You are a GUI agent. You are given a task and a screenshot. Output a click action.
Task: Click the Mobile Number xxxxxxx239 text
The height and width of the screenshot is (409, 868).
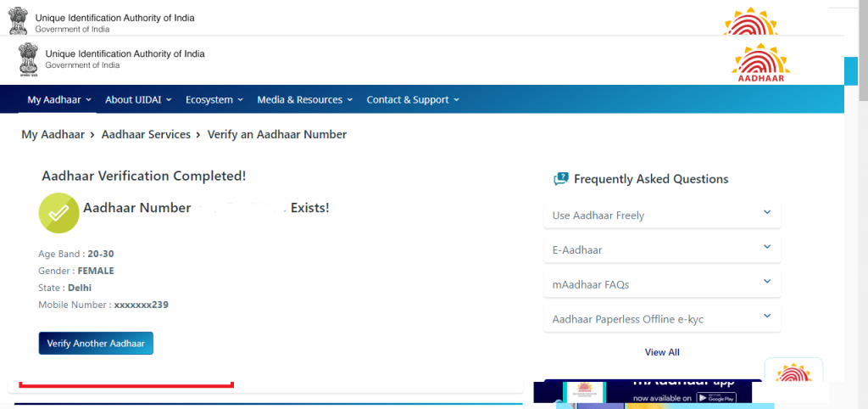[103, 305]
